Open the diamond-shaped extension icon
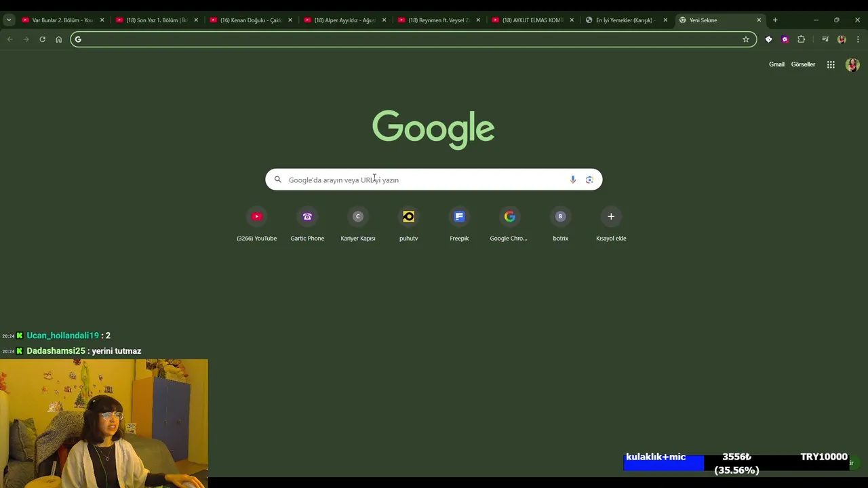This screenshot has height=488, width=868. (x=768, y=39)
